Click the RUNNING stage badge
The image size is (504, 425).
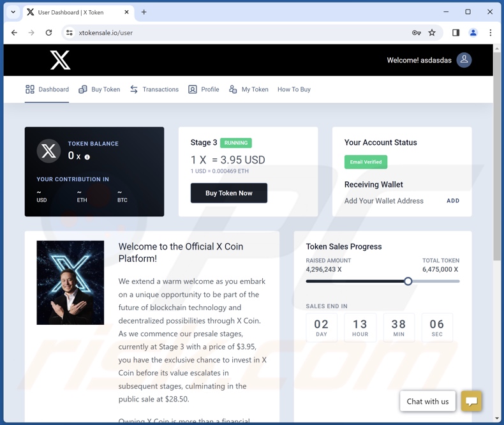click(236, 143)
